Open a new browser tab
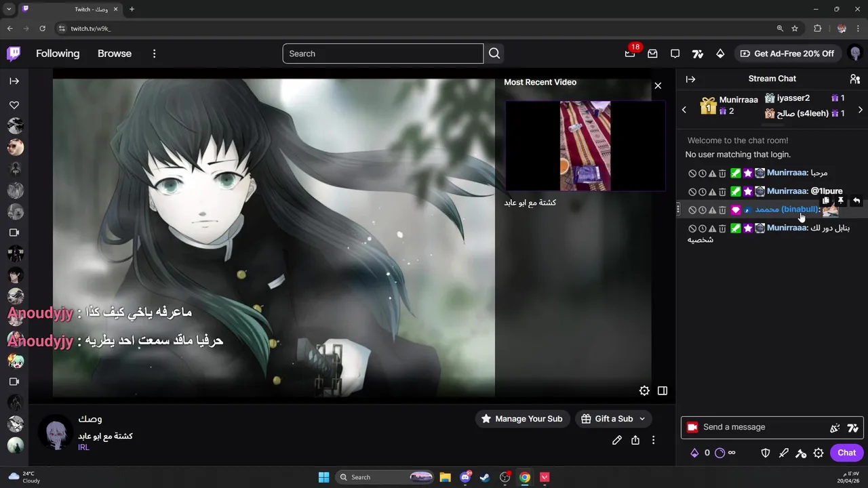The height and width of the screenshot is (488, 868). (132, 9)
